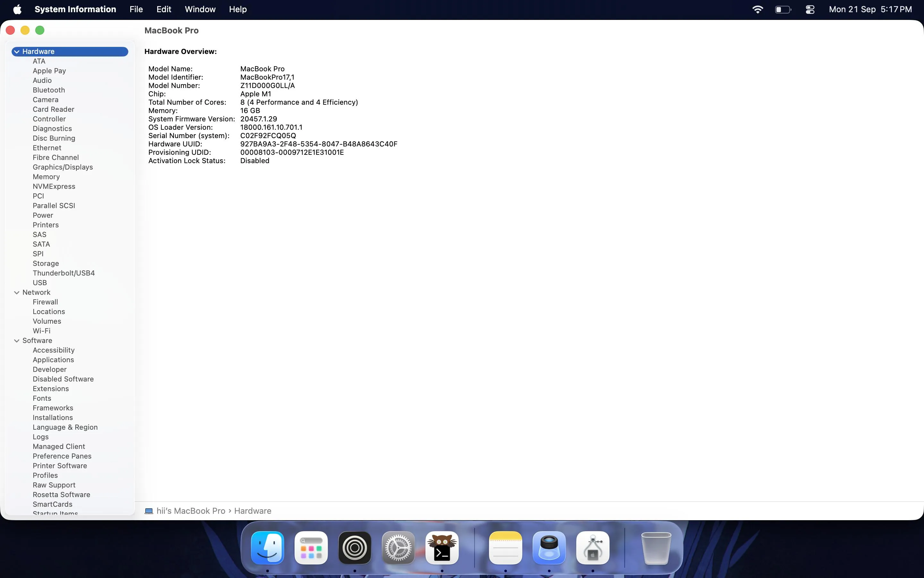Open the Help menu
The height and width of the screenshot is (578, 924).
[x=238, y=9]
